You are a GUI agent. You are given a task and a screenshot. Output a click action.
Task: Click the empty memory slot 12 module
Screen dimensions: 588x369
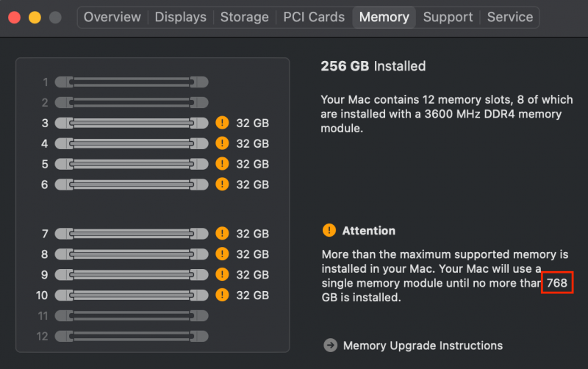(x=132, y=336)
